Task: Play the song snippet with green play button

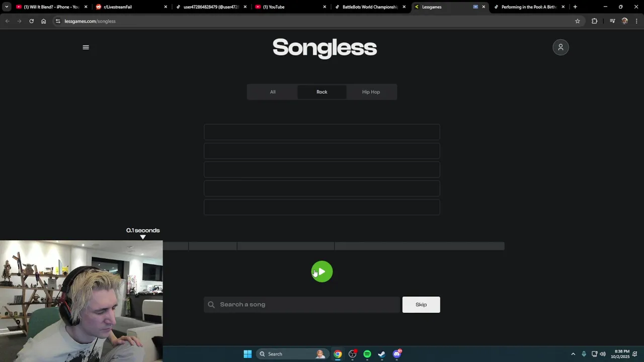Action: 322,271
